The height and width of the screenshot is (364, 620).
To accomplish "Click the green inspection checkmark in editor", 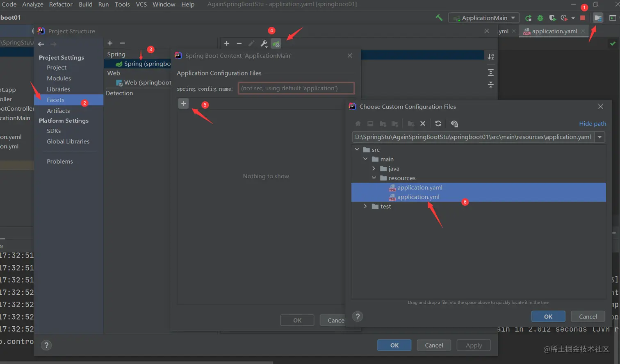I will coord(613,43).
